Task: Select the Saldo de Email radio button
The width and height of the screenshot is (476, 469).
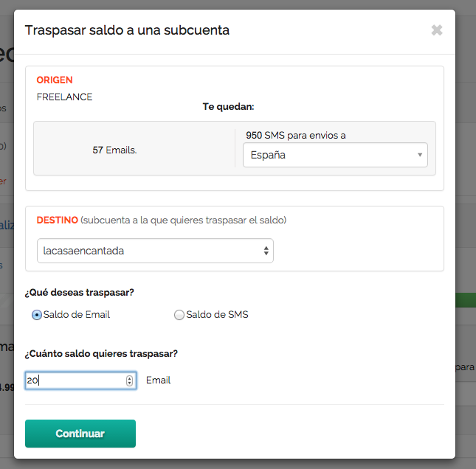Action: [x=37, y=315]
